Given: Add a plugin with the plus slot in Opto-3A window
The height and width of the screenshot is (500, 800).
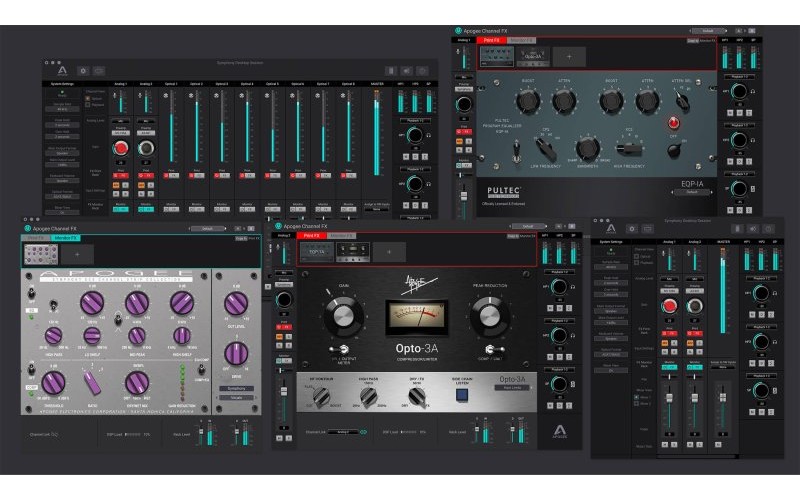Looking at the screenshot, I should coord(389,252).
